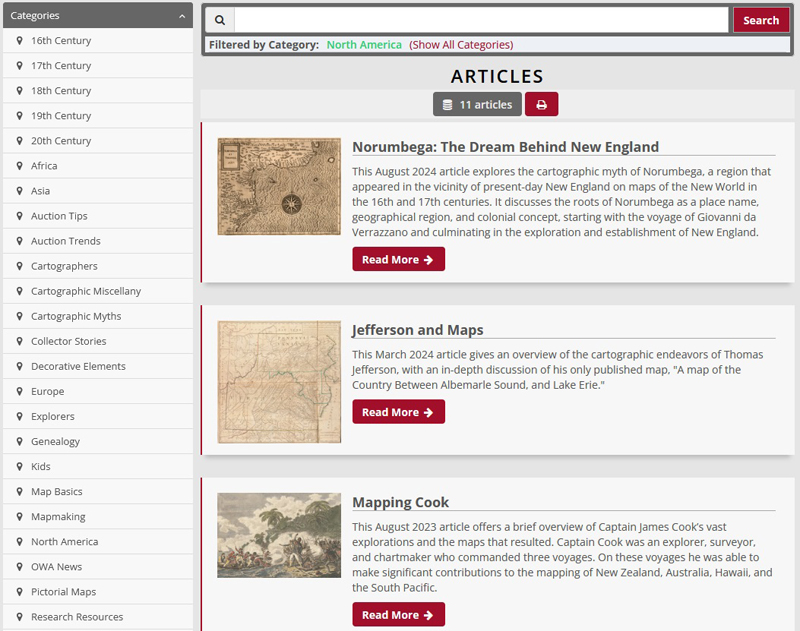Open the Auction Trends category
Image resolution: width=800 pixels, height=631 pixels.
[x=98, y=241]
